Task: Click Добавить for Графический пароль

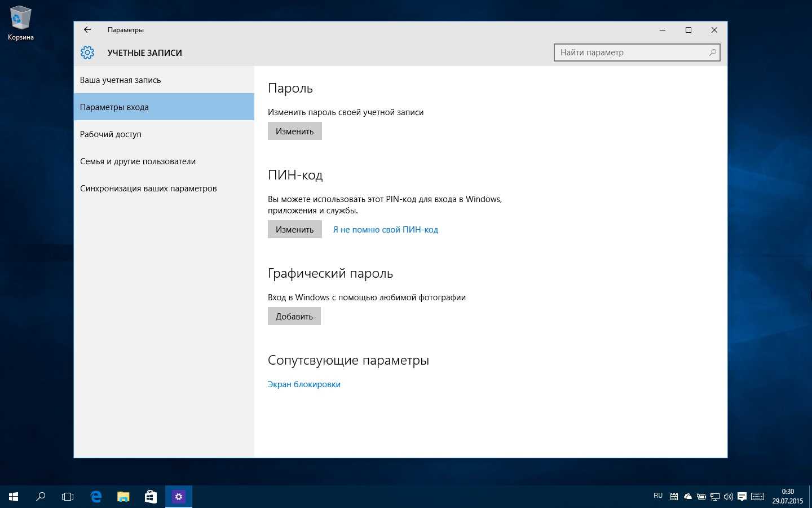Action: pyautogui.click(x=294, y=317)
